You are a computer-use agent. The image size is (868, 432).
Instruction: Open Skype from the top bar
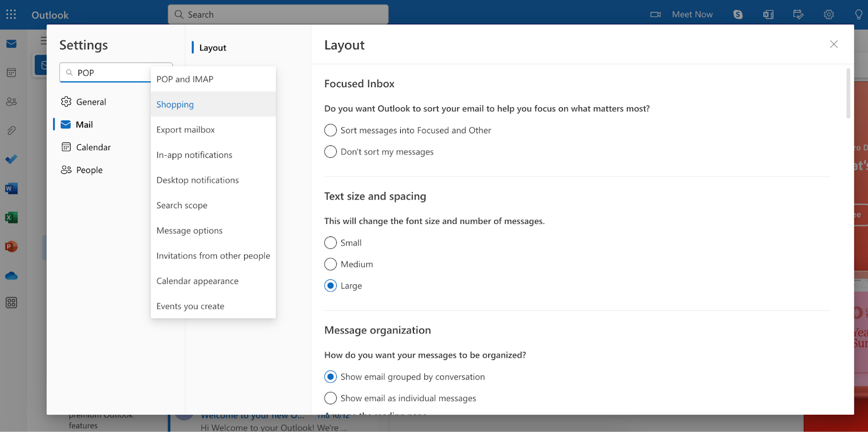coord(738,15)
